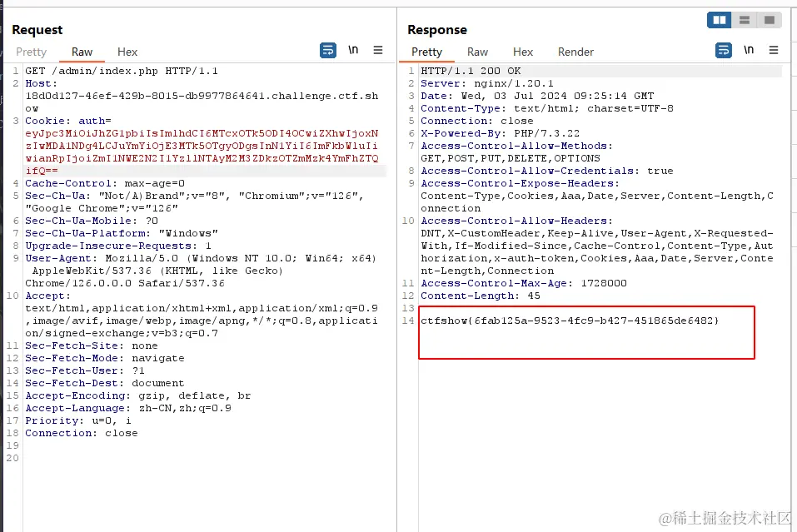Click the ctfshow{...} flag text in response body
This screenshot has width=797, height=532.
point(570,321)
